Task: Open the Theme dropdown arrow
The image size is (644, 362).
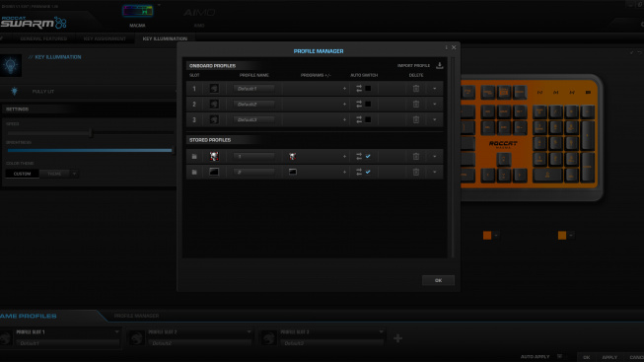Action: pyautogui.click(x=74, y=174)
